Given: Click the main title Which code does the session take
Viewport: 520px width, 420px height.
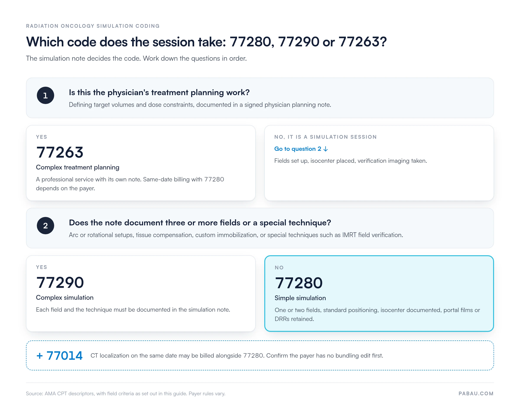Looking at the screenshot, I should click(x=206, y=42).
